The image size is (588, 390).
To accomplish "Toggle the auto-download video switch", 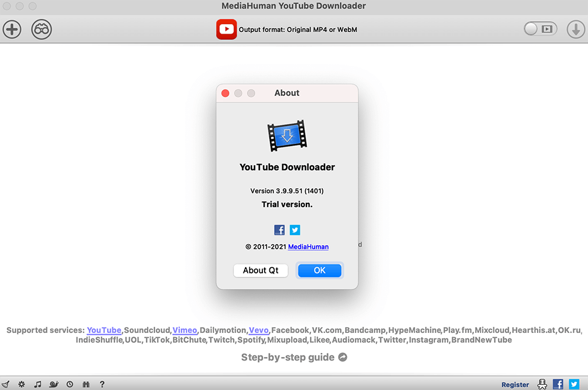I will click(x=540, y=29).
